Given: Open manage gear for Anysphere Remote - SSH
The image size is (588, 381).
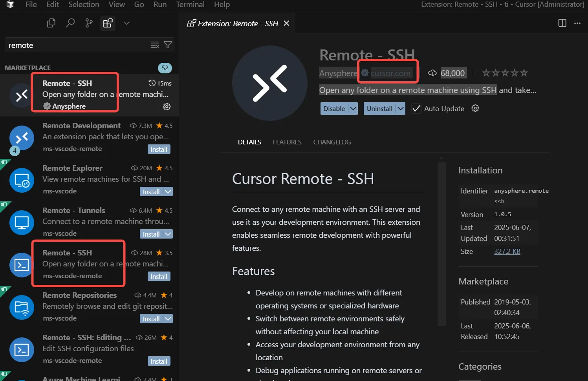Looking at the screenshot, I should [167, 107].
